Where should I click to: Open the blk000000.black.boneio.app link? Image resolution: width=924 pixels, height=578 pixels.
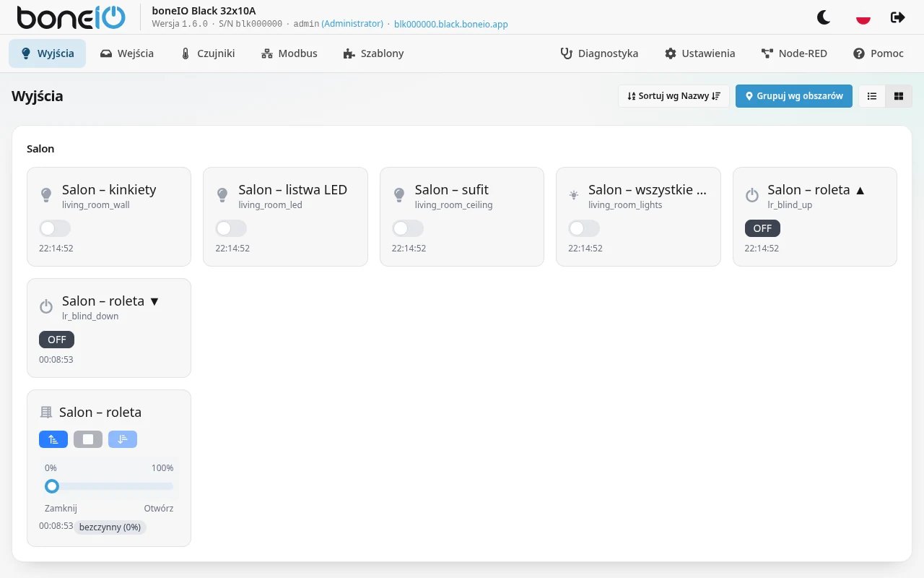(x=451, y=24)
